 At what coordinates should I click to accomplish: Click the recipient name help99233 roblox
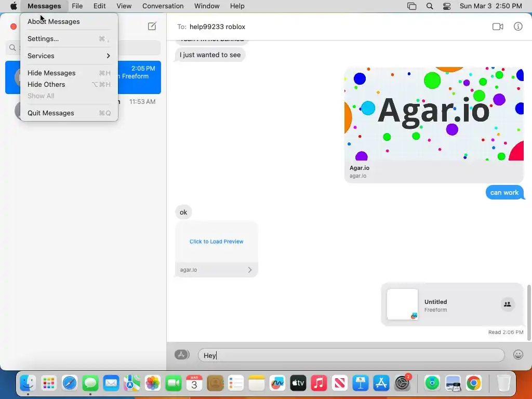pos(217,27)
